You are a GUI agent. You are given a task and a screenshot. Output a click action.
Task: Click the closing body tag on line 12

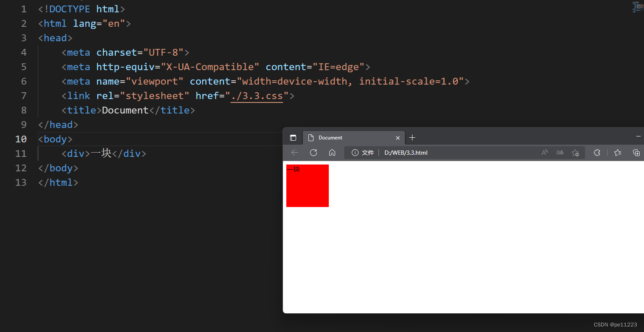coord(58,168)
